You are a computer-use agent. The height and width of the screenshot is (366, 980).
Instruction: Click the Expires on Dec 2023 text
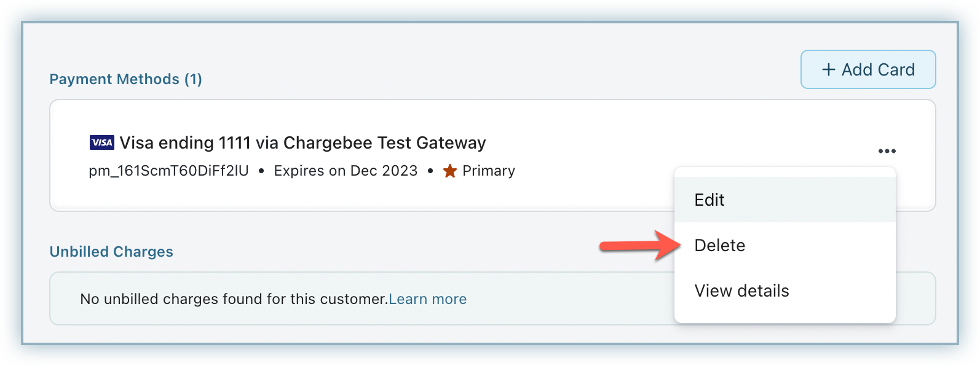tap(346, 171)
